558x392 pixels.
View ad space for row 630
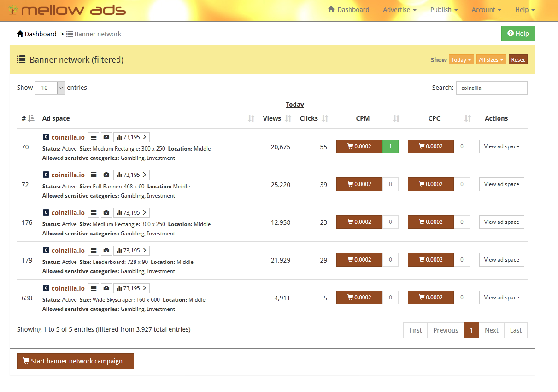(x=502, y=298)
